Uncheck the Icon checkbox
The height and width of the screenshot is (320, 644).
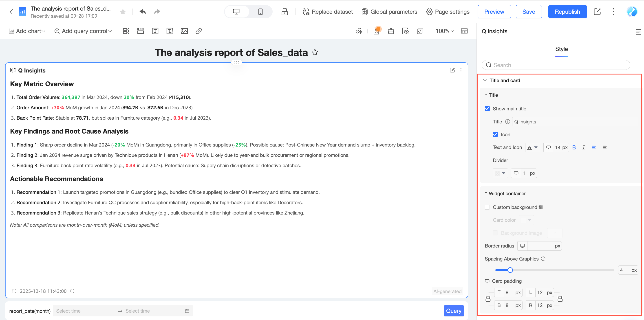point(495,134)
